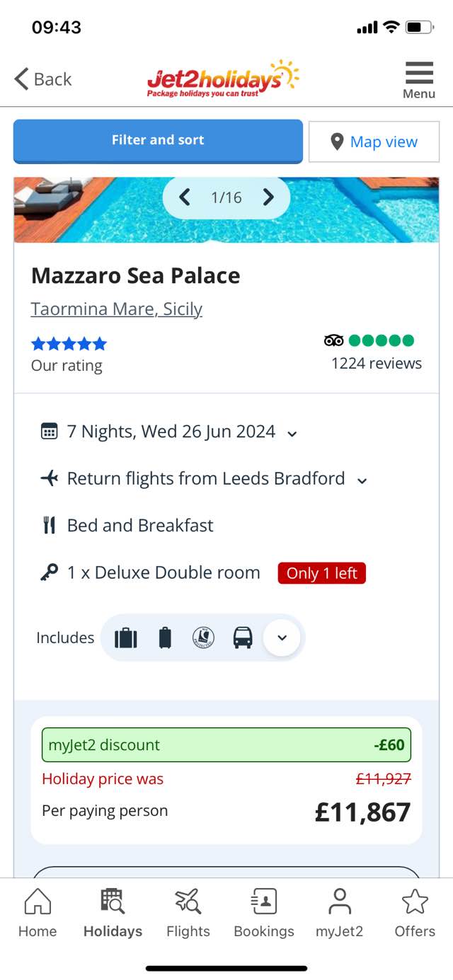Expand the Includes details chevron
The width and height of the screenshot is (453, 980).
pos(282,638)
